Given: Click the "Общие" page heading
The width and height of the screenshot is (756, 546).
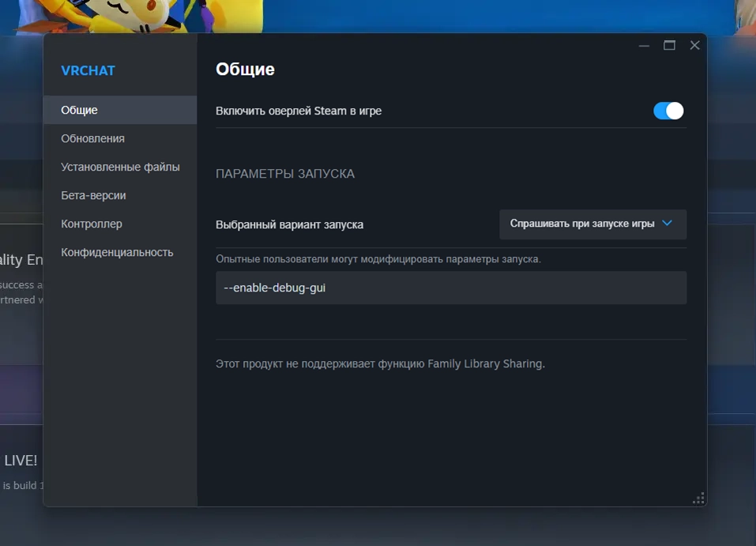Looking at the screenshot, I should pos(245,70).
